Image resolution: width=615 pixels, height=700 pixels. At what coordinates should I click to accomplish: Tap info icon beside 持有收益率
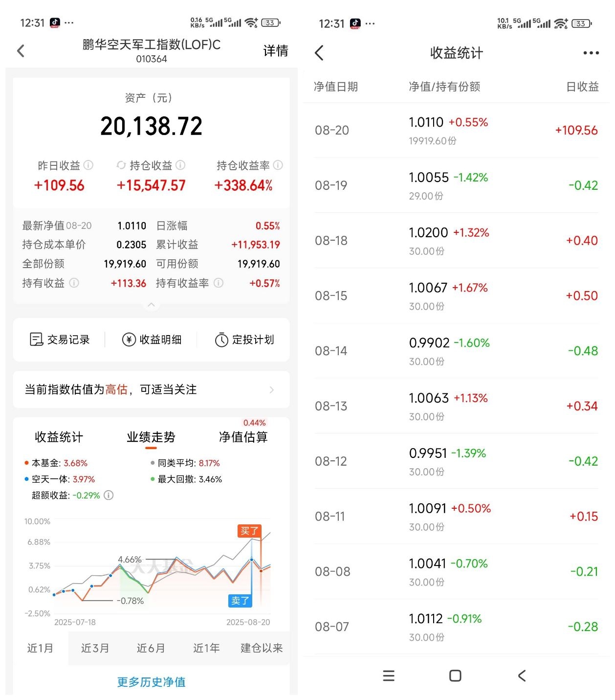pos(219,283)
